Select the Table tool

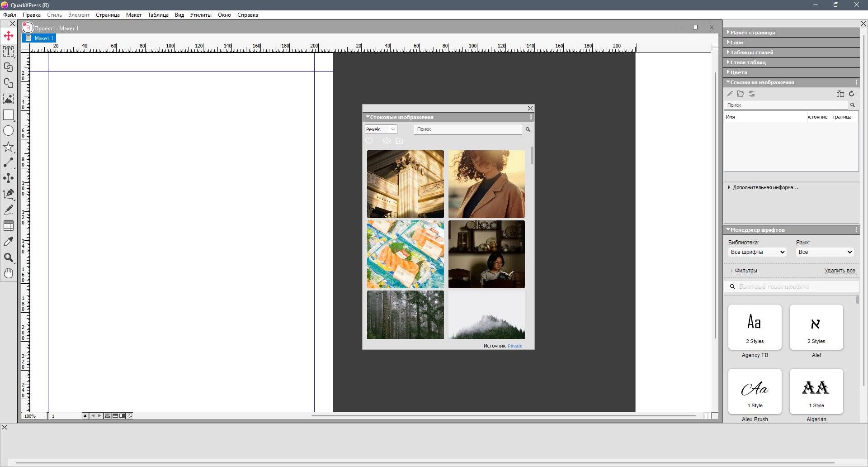[x=9, y=226]
